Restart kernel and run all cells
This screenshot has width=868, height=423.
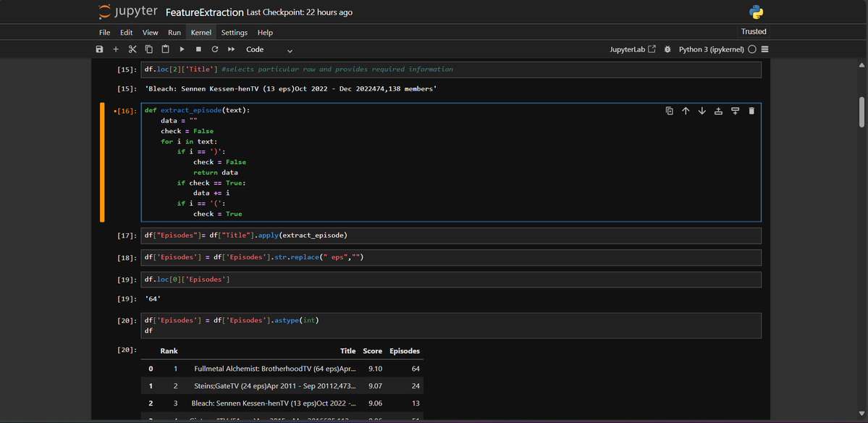point(232,49)
